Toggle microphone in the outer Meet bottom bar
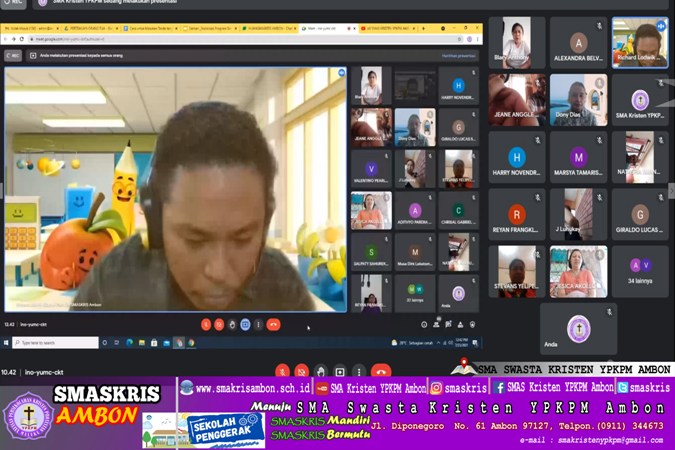This screenshot has width=675, height=450. pyautogui.click(x=282, y=371)
